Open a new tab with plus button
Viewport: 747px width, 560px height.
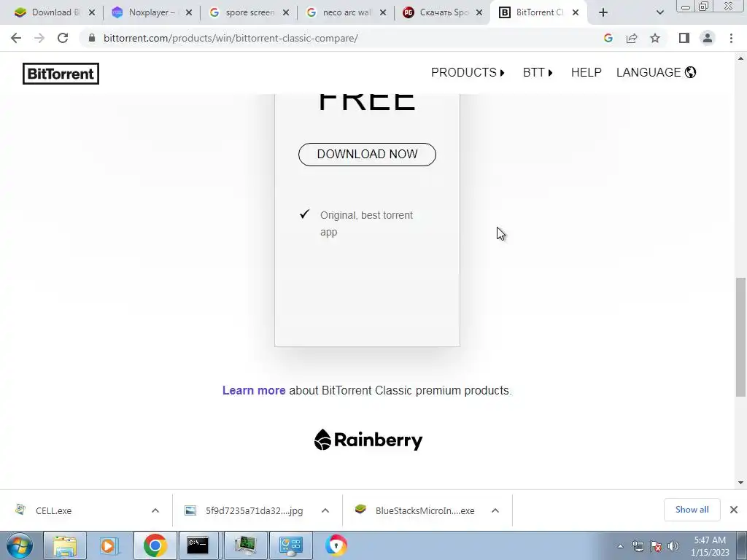coord(603,12)
